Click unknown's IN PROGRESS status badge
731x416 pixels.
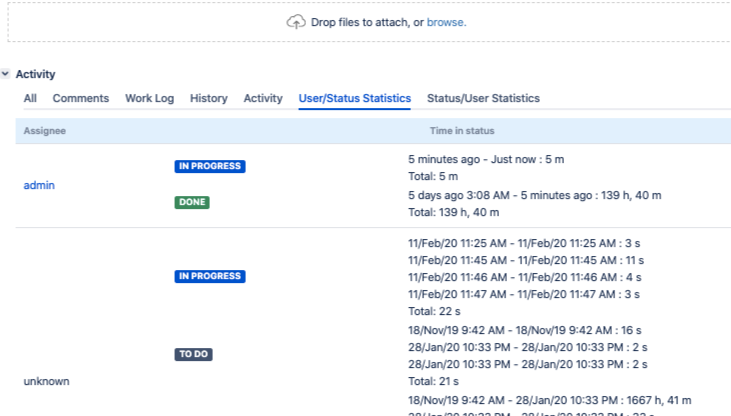(210, 276)
